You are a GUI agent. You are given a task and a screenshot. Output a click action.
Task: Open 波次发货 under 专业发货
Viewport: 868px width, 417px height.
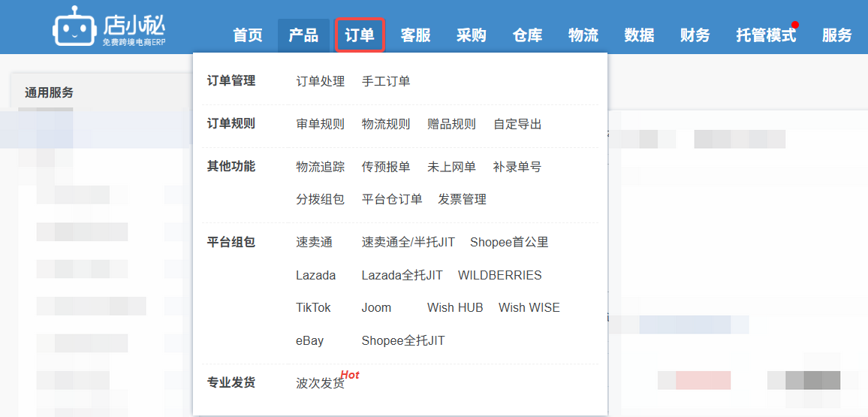pos(321,383)
